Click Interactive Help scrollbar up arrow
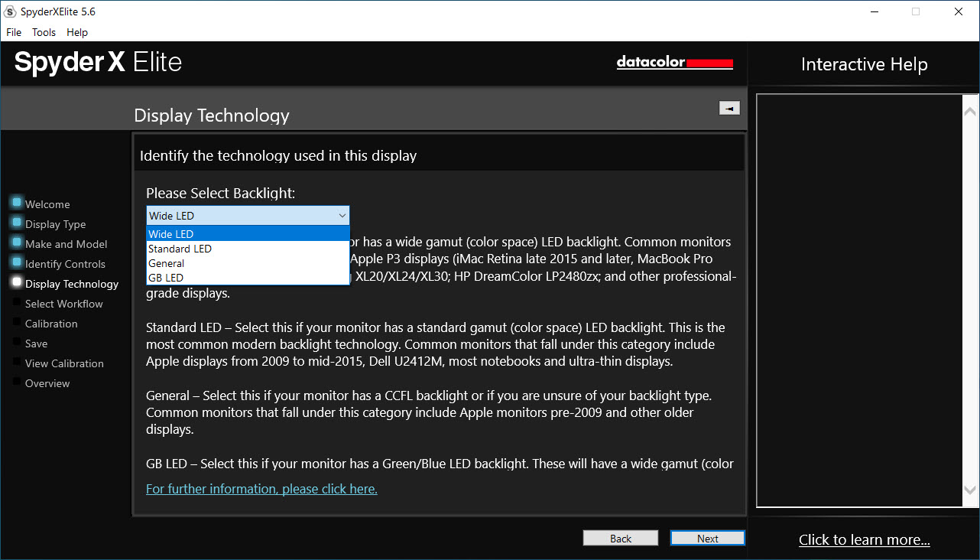 pos(970,112)
